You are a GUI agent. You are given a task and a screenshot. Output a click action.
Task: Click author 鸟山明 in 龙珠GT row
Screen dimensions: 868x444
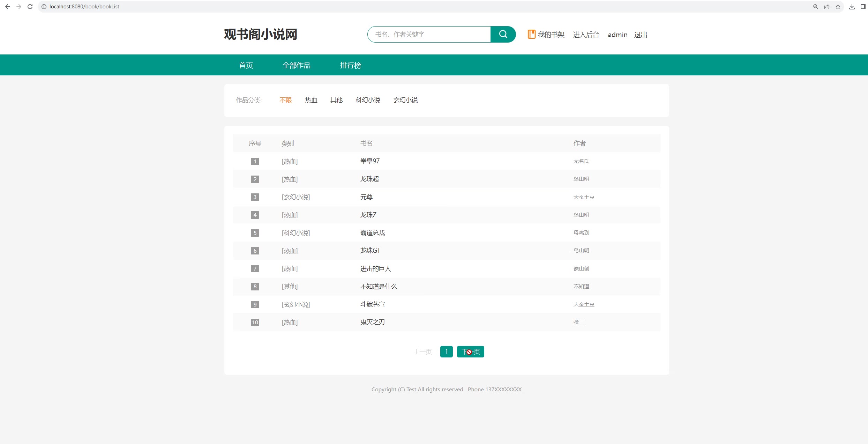pyautogui.click(x=581, y=251)
